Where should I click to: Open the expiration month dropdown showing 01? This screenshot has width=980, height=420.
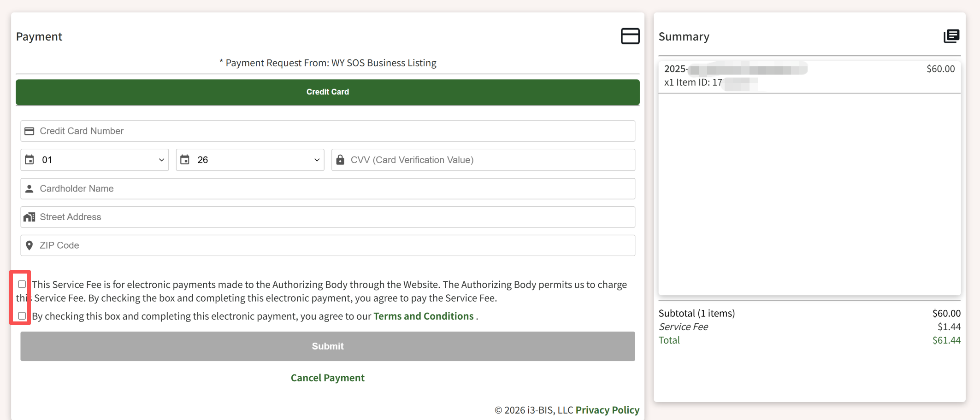(94, 160)
